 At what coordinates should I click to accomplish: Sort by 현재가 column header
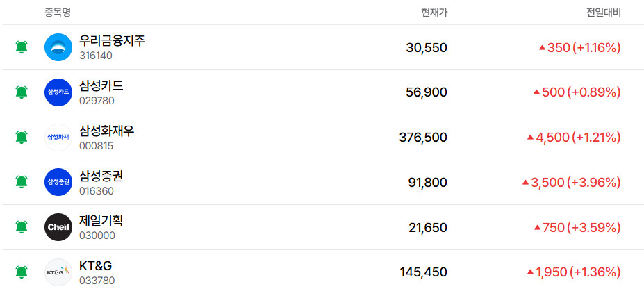[434, 13]
